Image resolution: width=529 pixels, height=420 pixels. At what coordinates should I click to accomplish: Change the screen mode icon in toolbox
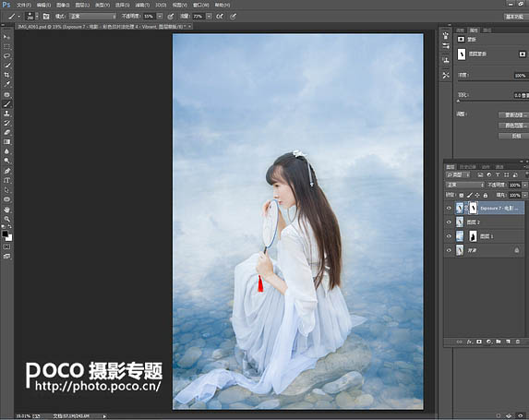click(6, 257)
